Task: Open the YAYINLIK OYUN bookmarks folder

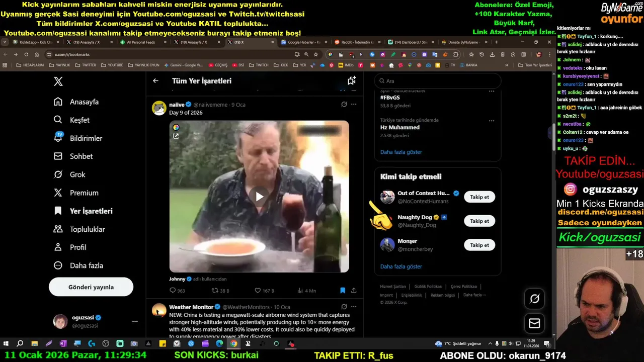Action: pyautogui.click(x=143, y=65)
